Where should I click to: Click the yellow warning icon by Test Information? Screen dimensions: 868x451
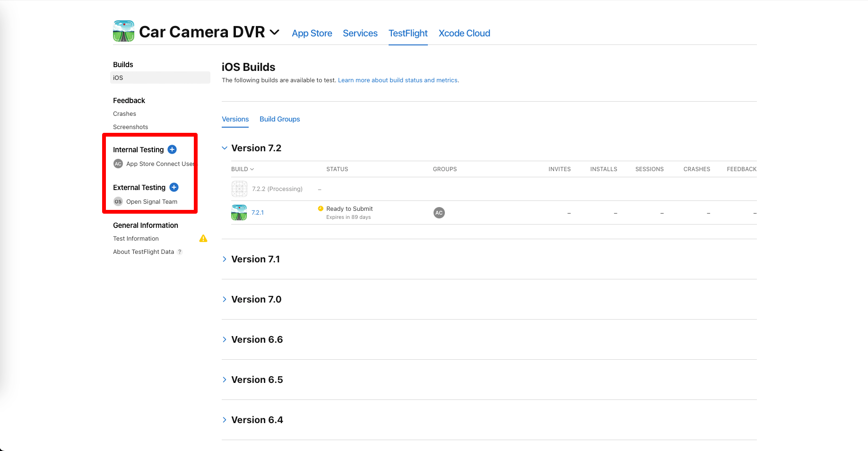203,238
